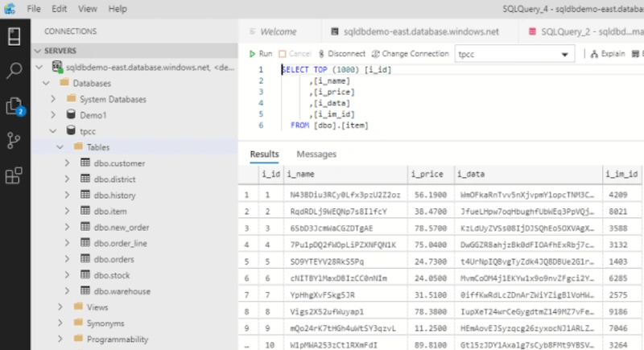Select the i_price column header
Viewport: 644px width, 350px height.
[431, 174]
